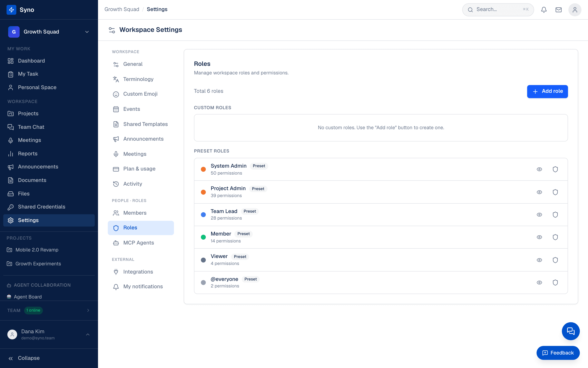Open MCP Agents settings tab
The height and width of the screenshot is (368, 588).
[141, 243]
